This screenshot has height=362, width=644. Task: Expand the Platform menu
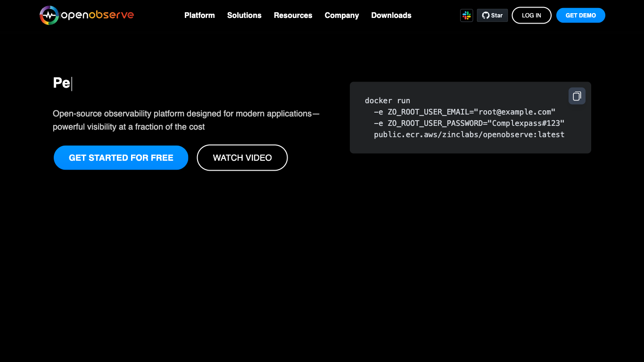pos(199,16)
